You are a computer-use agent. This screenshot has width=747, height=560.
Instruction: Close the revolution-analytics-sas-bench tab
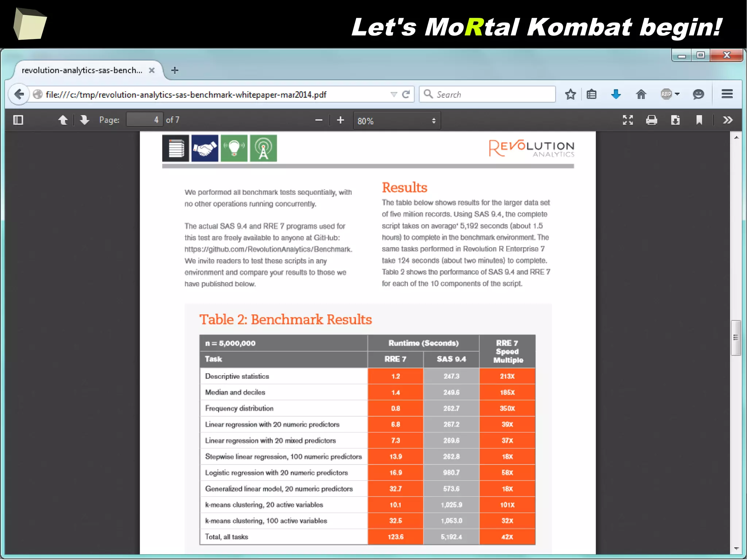[x=152, y=70]
